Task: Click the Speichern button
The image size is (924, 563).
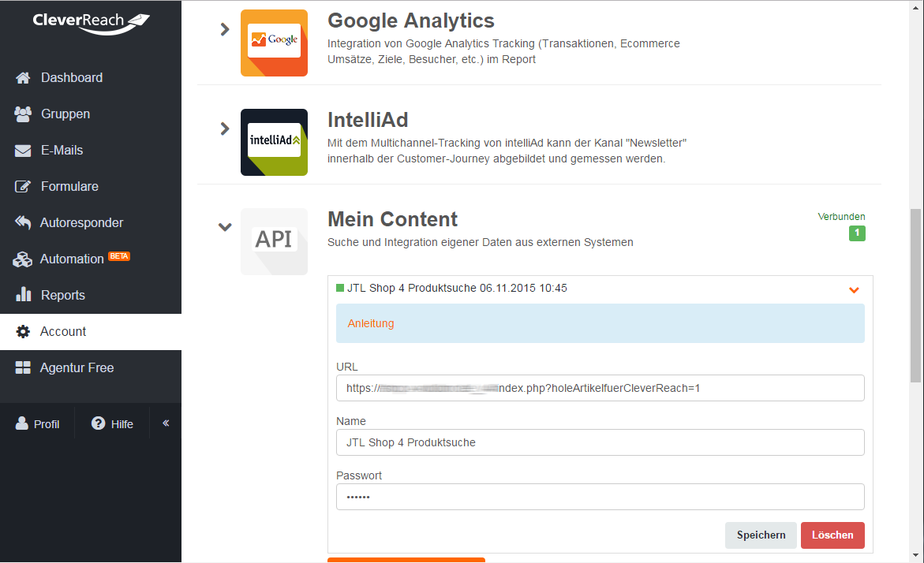Action: pos(761,535)
